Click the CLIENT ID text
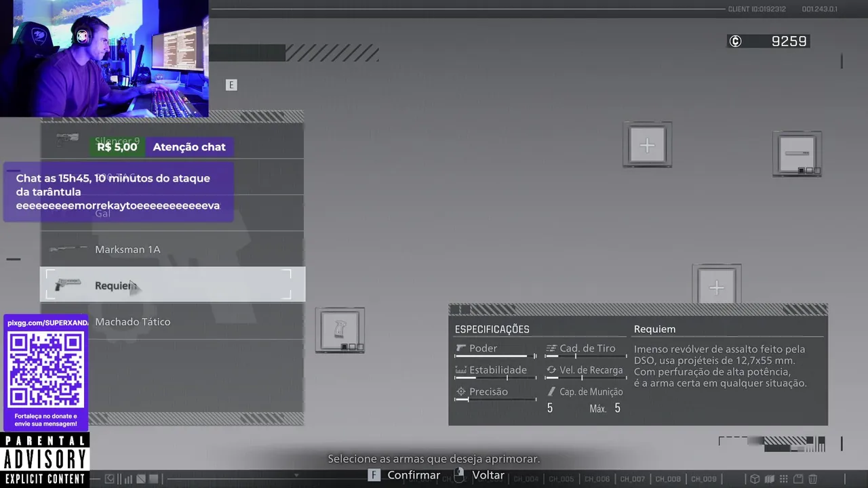This screenshot has height=488, width=868. tap(757, 9)
